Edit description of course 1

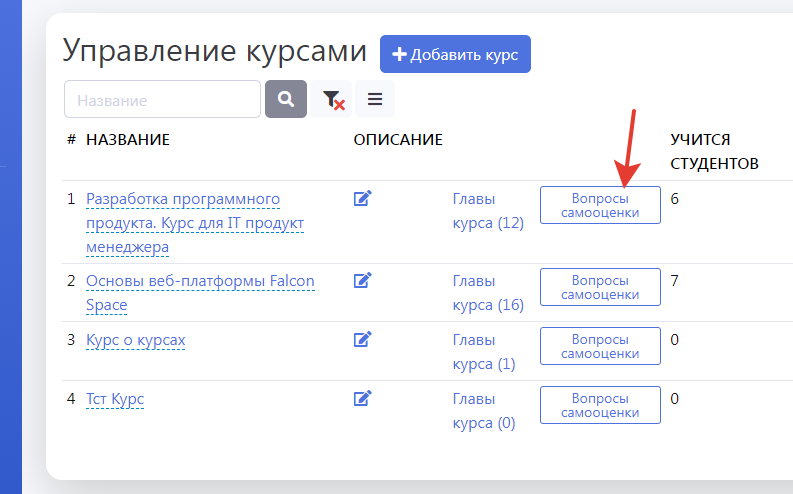[x=363, y=198]
